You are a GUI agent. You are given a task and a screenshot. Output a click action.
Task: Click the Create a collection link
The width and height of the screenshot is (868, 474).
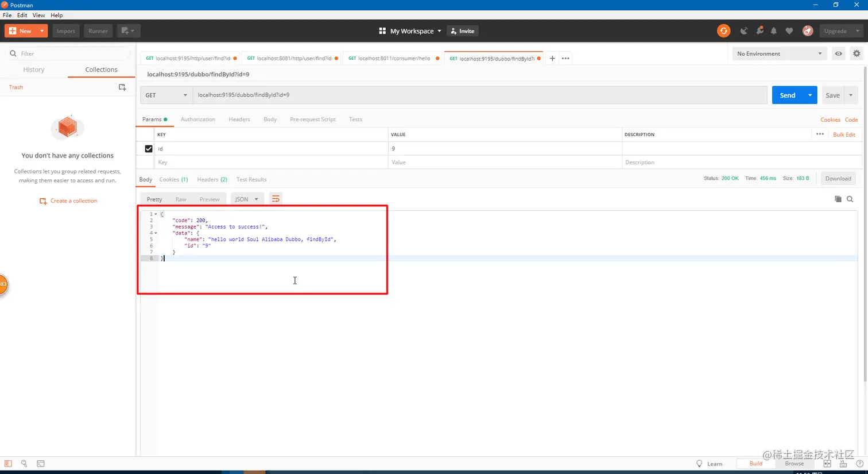point(68,201)
